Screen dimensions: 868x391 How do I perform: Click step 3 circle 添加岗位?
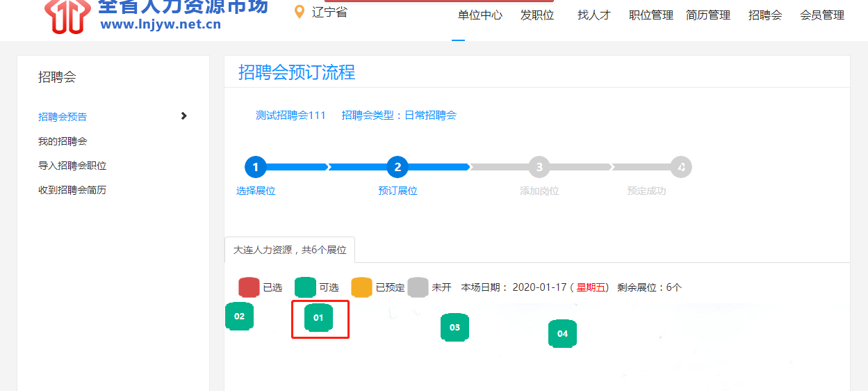click(x=539, y=167)
